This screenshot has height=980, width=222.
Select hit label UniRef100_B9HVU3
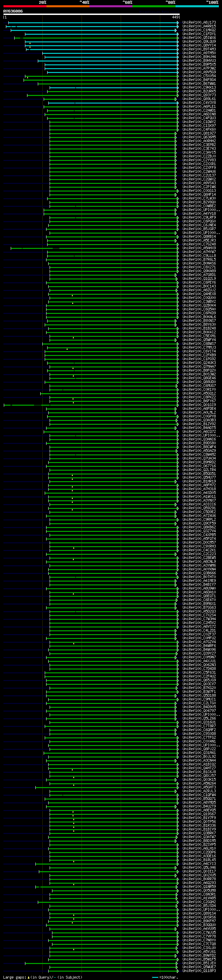click(199, 61)
